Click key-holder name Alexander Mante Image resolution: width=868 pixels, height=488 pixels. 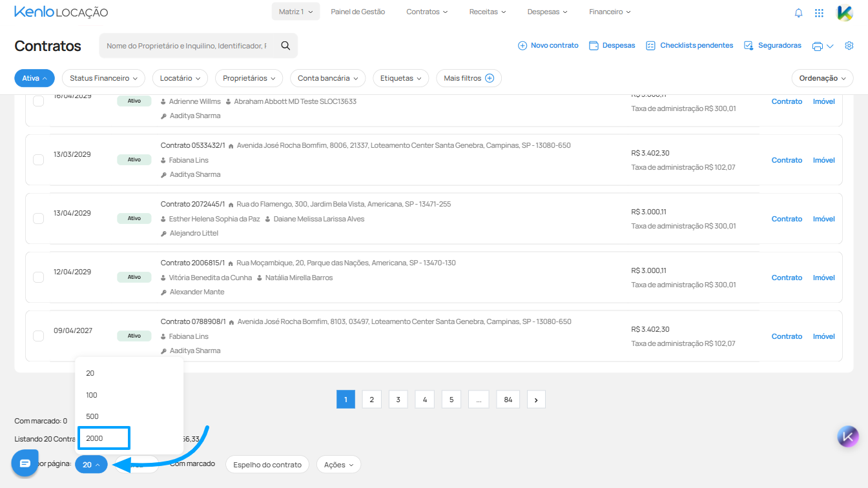click(x=197, y=292)
